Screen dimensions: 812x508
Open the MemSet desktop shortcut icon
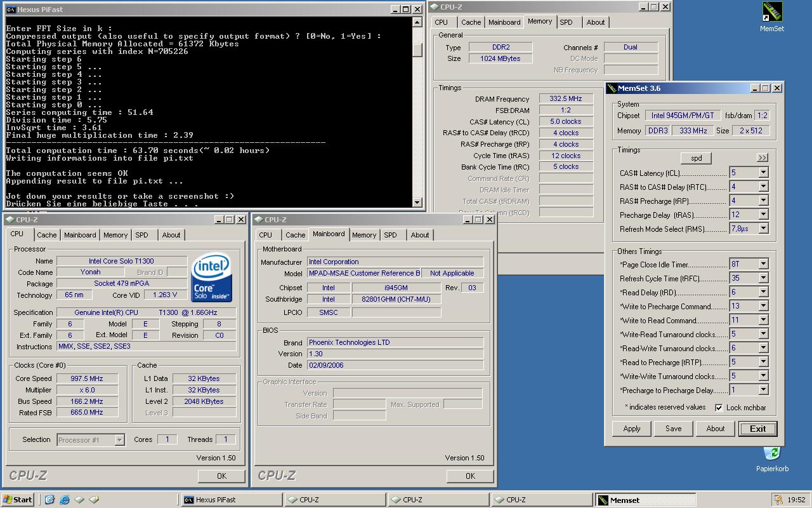pos(772,12)
